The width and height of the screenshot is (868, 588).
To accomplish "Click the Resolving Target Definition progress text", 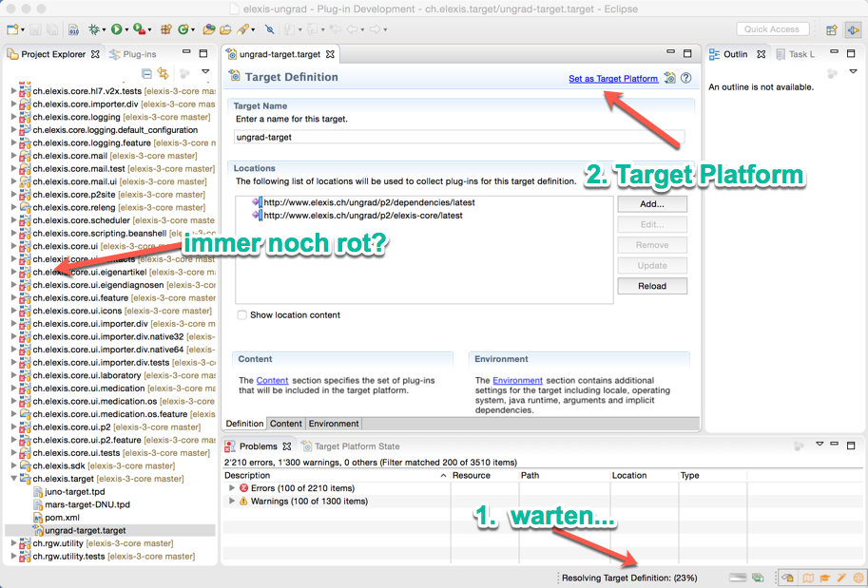I will tap(629, 579).
